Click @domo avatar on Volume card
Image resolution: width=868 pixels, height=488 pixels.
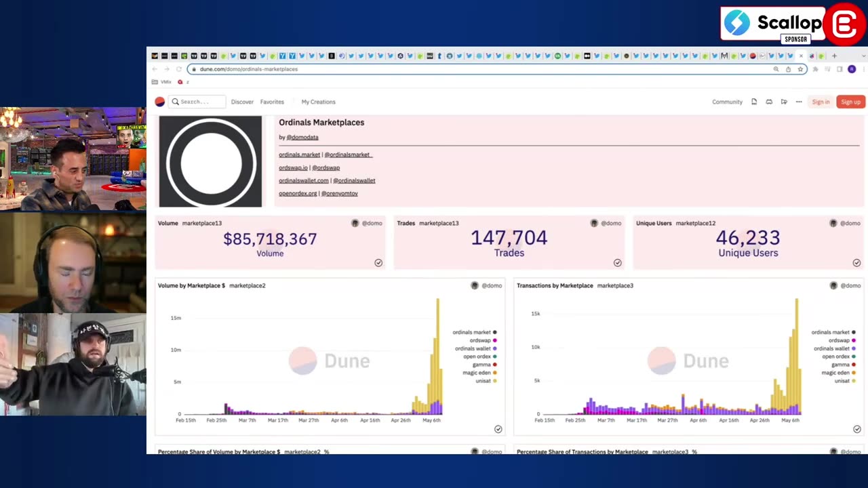click(x=355, y=223)
